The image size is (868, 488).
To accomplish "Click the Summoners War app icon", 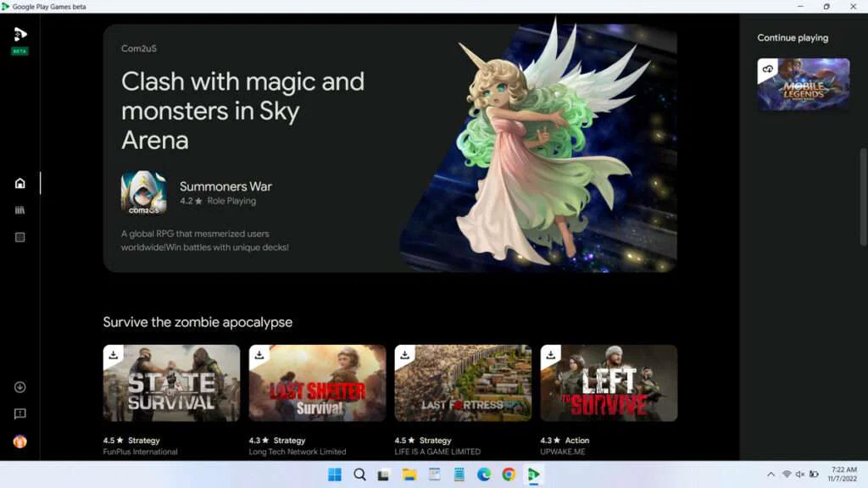I will coord(144,192).
